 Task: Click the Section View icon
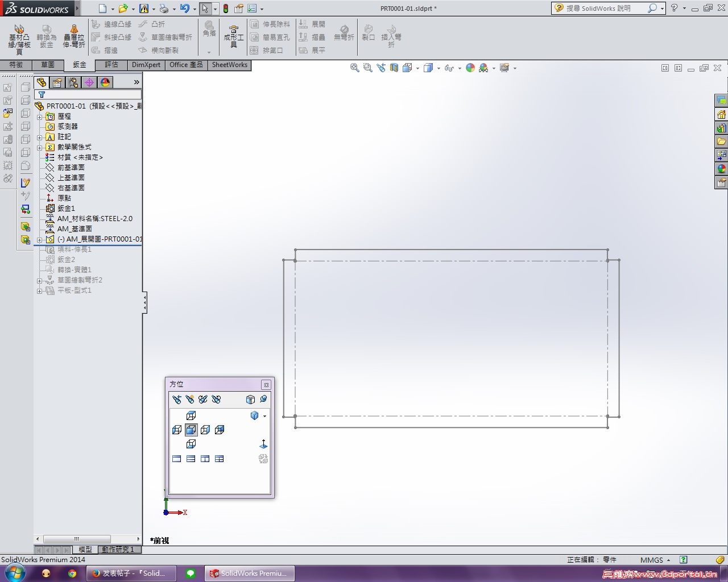click(394, 68)
